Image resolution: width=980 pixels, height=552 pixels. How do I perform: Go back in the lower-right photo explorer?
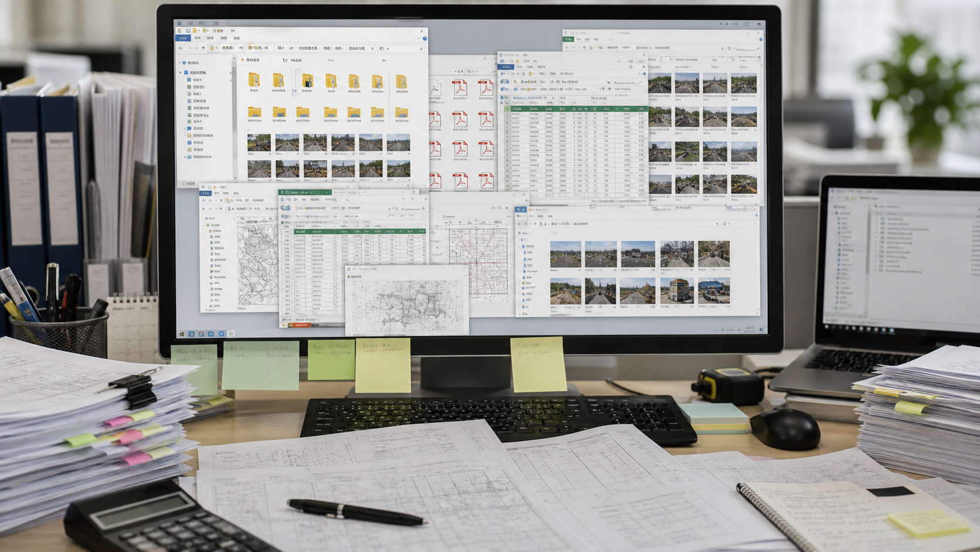click(x=519, y=223)
